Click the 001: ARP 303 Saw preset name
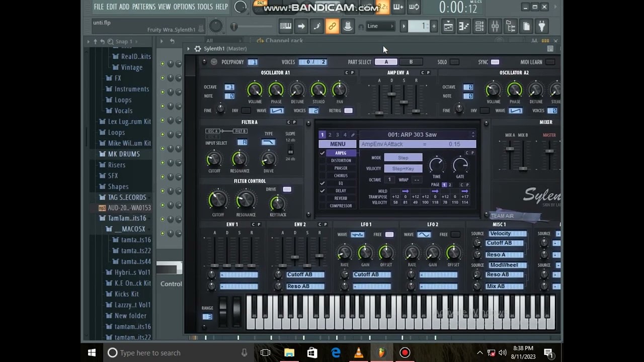The width and height of the screenshot is (644, 362). 412,135
